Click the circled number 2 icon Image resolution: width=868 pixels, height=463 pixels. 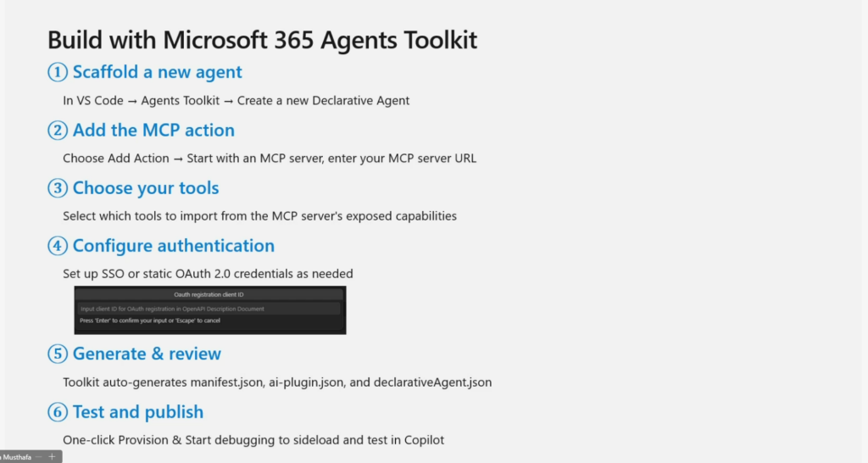pyautogui.click(x=58, y=131)
